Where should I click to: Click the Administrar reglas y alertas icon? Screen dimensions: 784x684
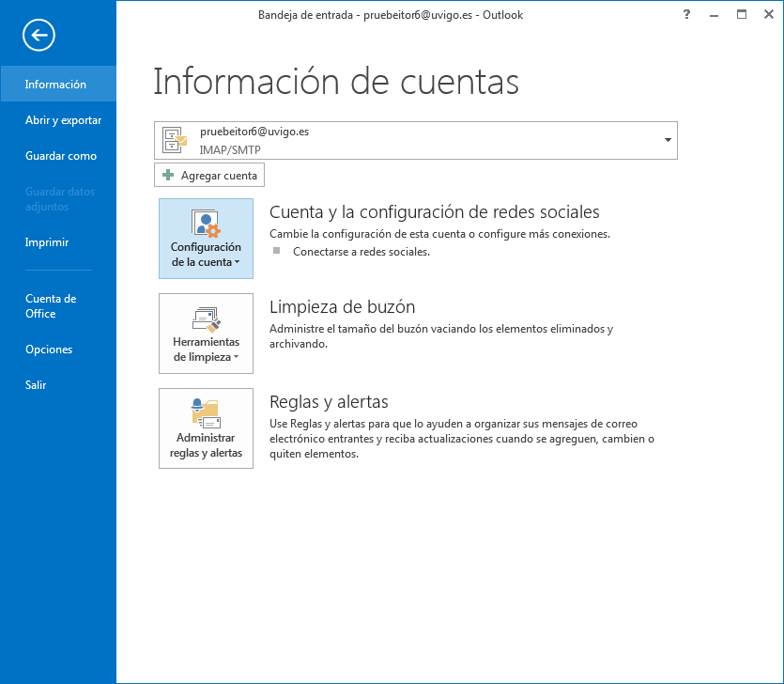(206, 413)
